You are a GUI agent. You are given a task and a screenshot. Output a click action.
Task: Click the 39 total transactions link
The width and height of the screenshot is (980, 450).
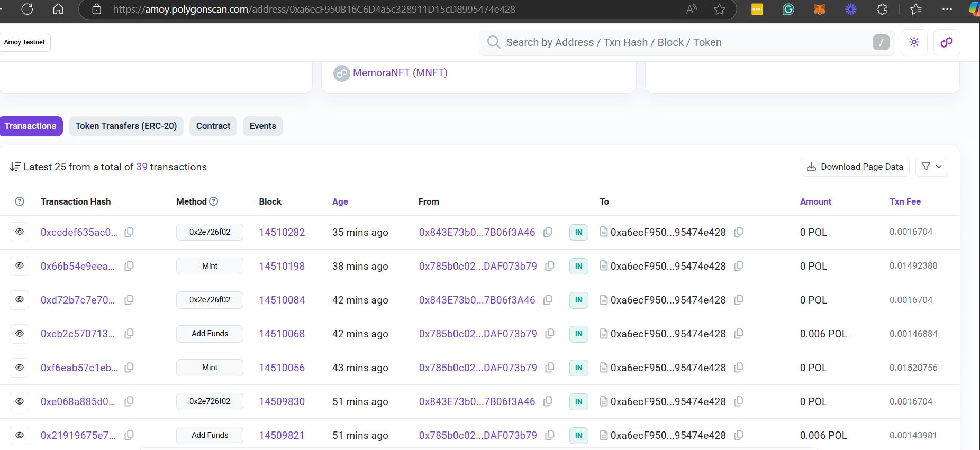(142, 167)
